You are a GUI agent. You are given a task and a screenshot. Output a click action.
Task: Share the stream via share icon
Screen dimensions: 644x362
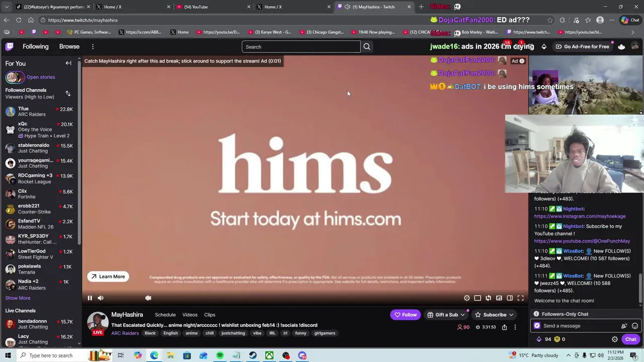pyautogui.click(x=504, y=327)
